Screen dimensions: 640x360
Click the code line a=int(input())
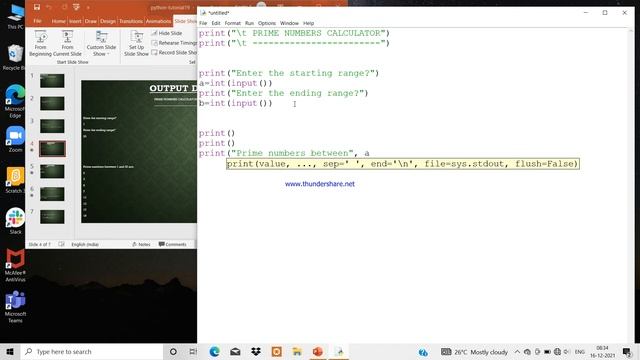point(236,83)
